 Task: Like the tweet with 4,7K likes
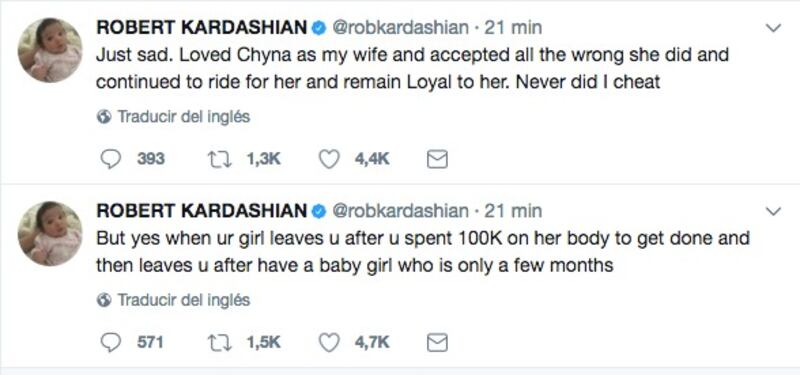coord(329,342)
